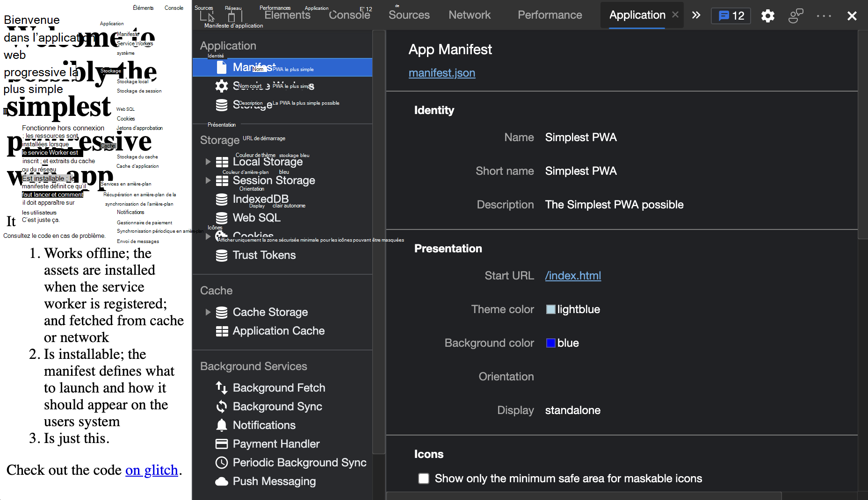Open Push Messaging service

(274, 481)
